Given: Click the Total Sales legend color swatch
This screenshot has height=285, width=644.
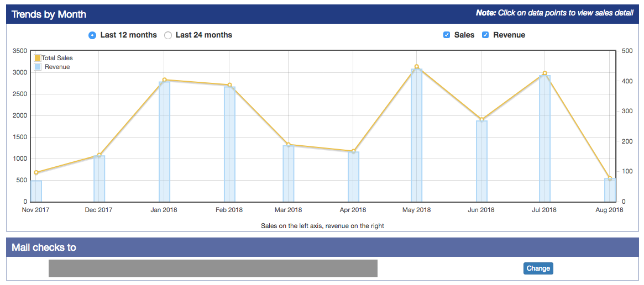Looking at the screenshot, I should (38, 58).
